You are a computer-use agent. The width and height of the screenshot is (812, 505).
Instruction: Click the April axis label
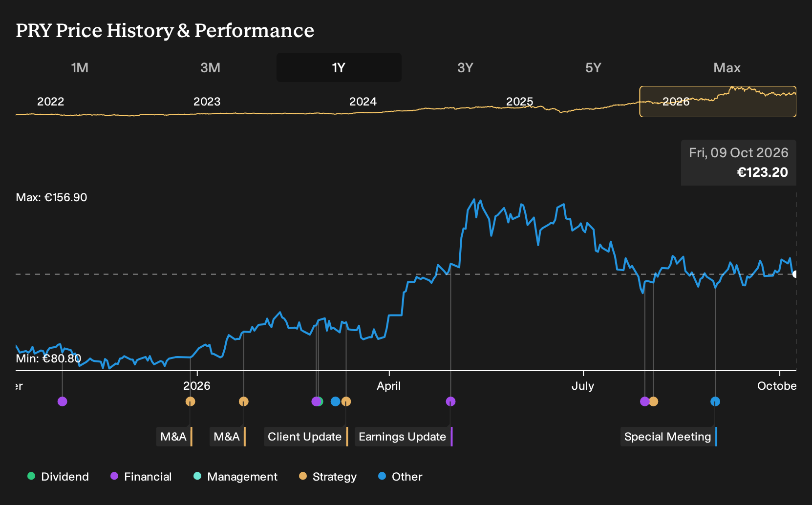pos(389,386)
